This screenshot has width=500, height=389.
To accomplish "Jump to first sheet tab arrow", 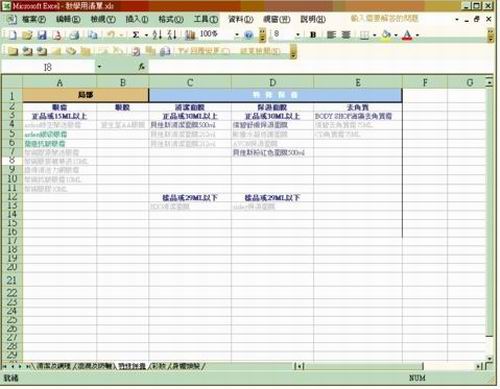I will [5, 366].
